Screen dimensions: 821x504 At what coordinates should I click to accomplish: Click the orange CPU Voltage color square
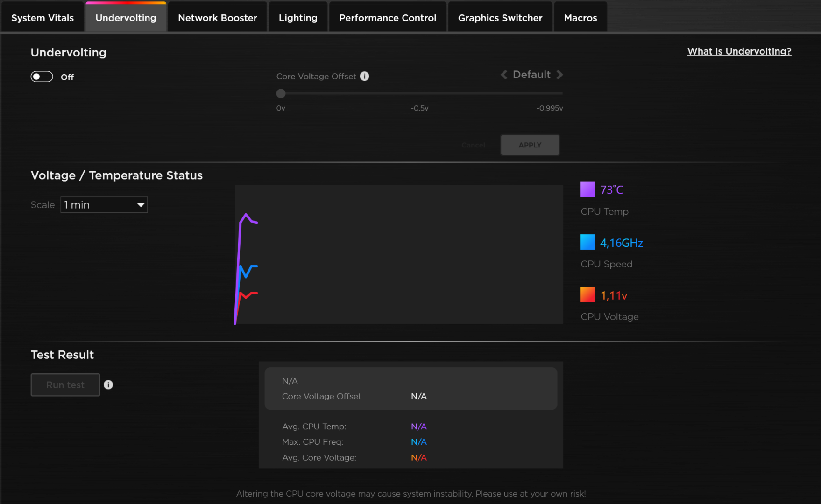click(x=587, y=295)
